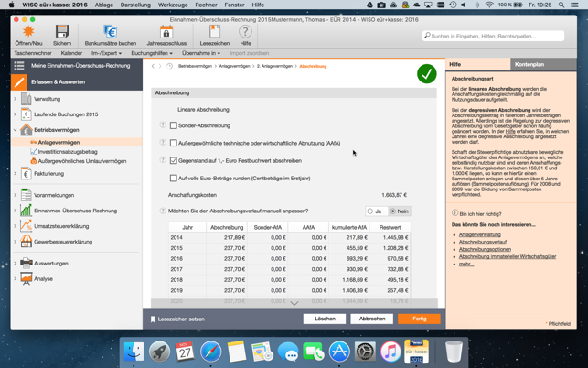The width and height of the screenshot is (588, 368).
Task: Click the history clock icon in breadcrumb
Action: click(x=169, y=66)
